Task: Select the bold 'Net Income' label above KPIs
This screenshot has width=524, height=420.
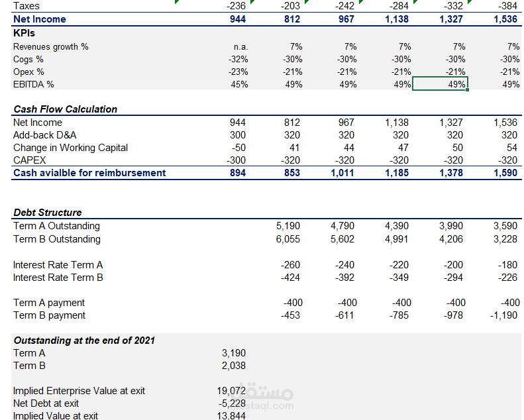Action: (40, 19)
